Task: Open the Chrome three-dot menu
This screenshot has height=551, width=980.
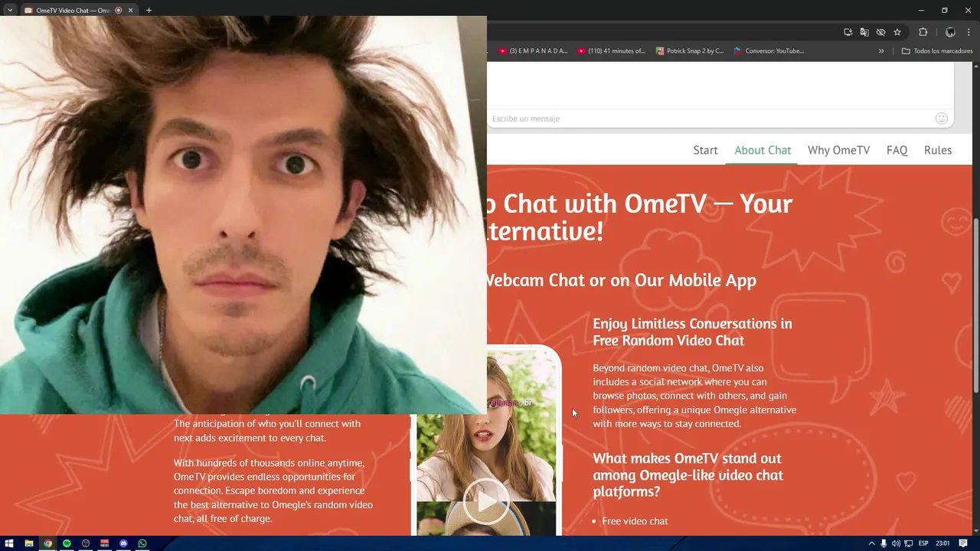Action: (x=969, y=32)
